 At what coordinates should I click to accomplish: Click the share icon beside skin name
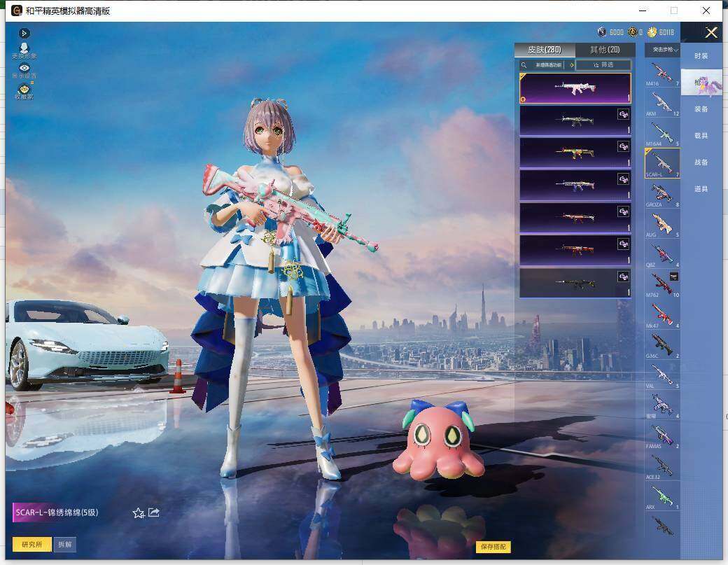154,512
